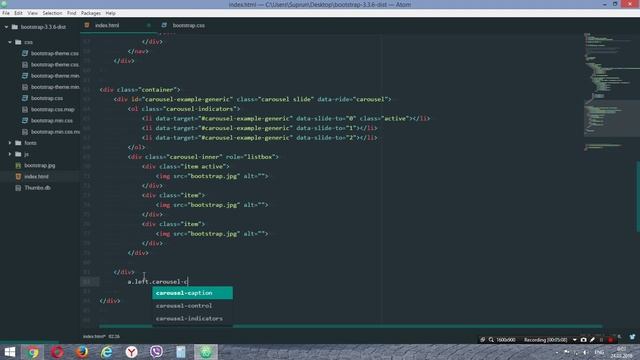Viewport: 640px width, 360px height.
Task: Expand the js folder arrow
Action: pos(10,154)
